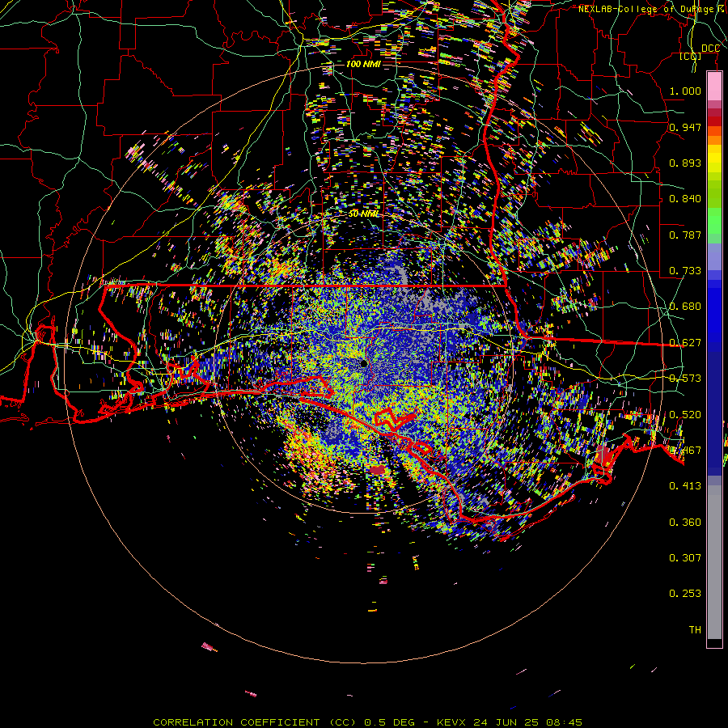
Task: Click the black radar site dot at center
Action: point(364,363)
